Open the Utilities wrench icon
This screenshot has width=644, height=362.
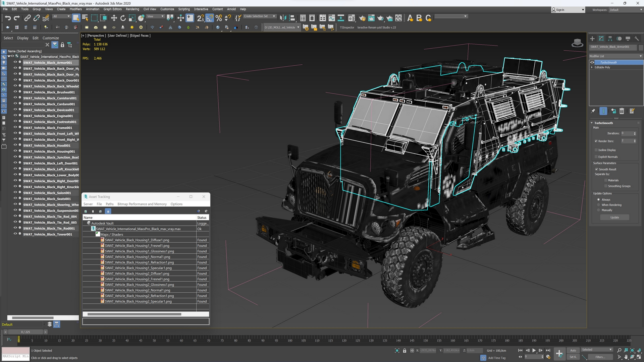(637, 39)
